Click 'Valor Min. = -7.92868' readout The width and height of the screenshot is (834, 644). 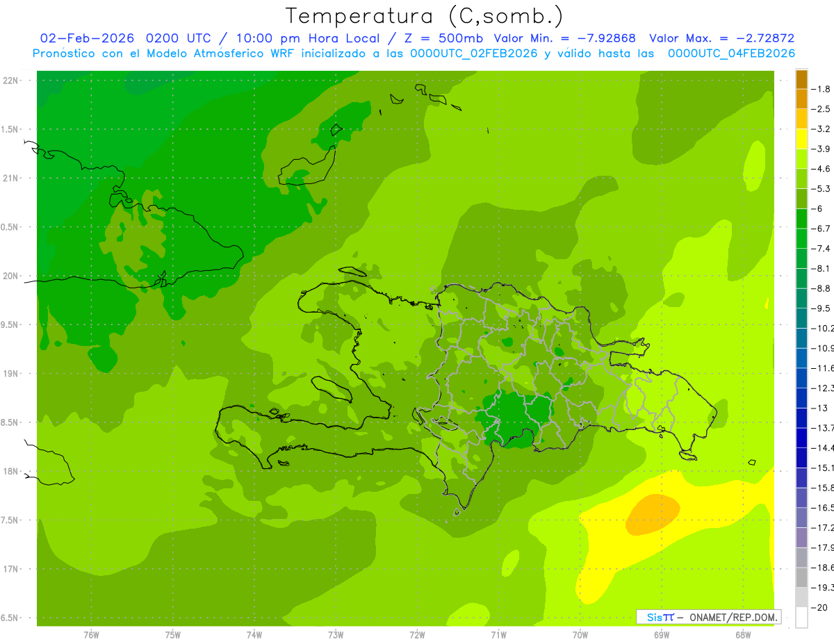coord(564,38)
